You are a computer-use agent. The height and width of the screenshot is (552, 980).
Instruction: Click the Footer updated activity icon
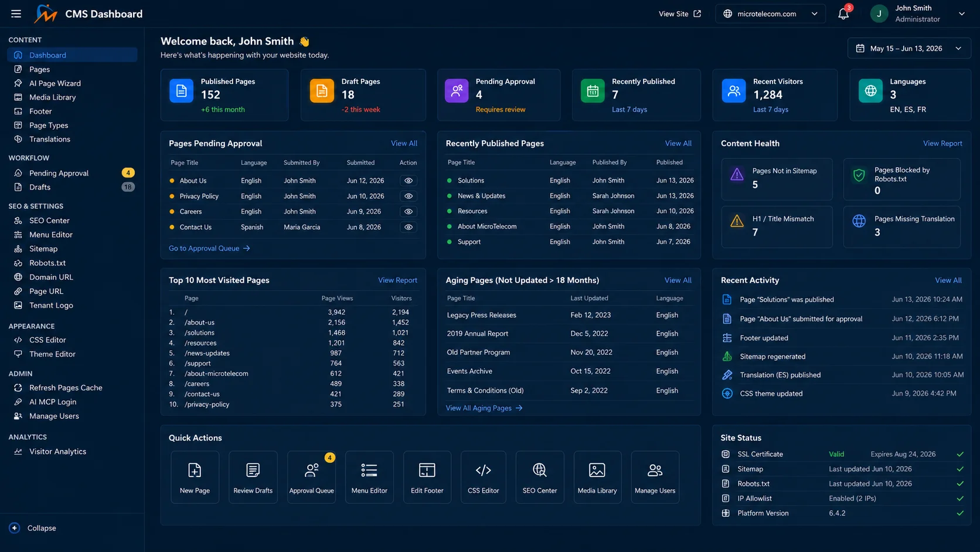pos(727,338)
